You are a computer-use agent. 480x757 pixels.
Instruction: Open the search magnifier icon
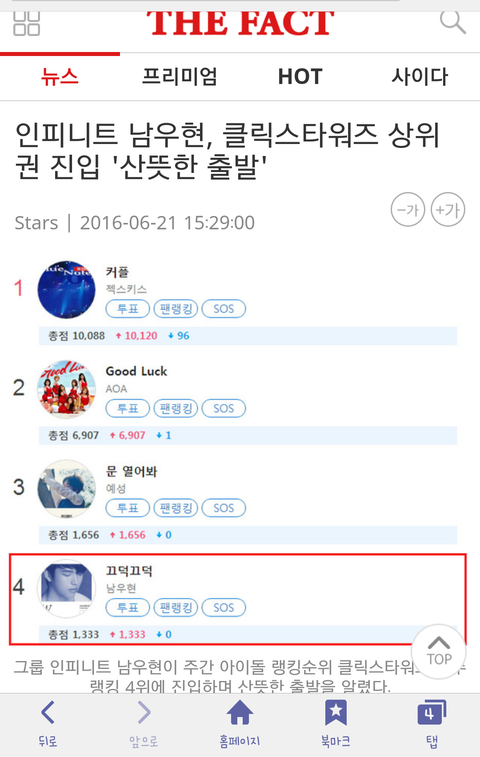point(452,22)
